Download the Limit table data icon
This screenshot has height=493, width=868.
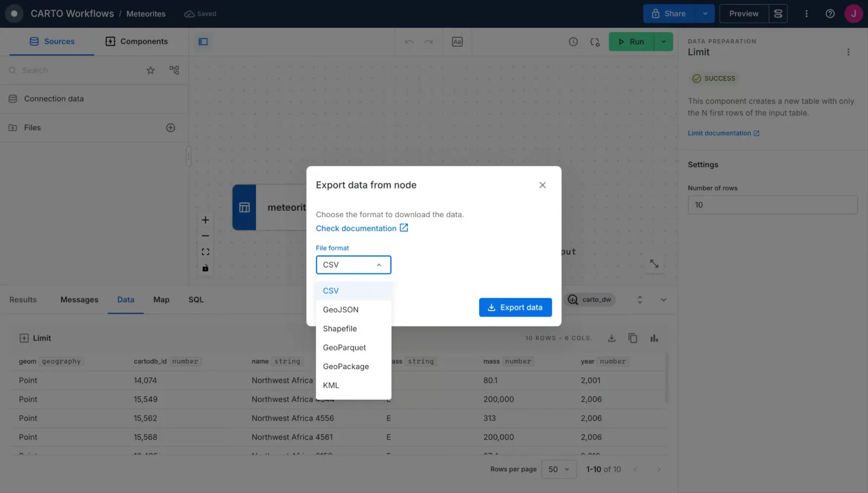[x=611, y=338]
